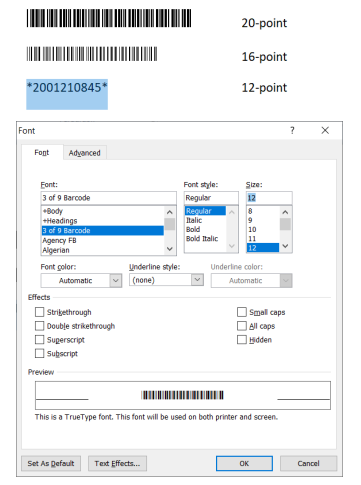Click font list scroll down arrow

coord(170,249)
